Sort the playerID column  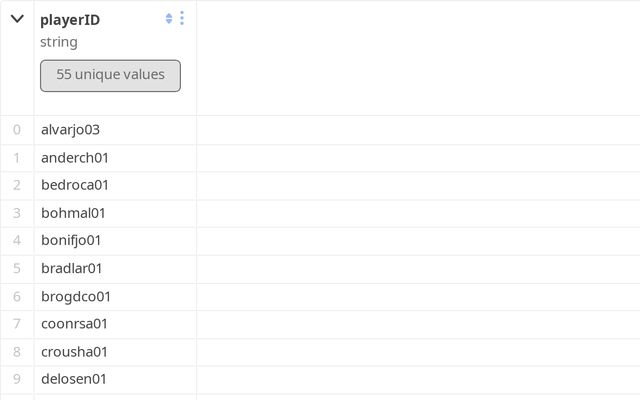pos(169,18)
